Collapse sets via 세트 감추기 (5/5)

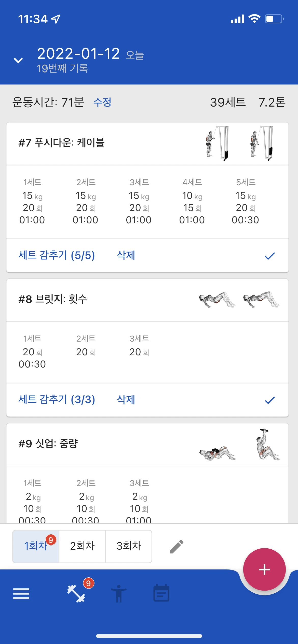[x=57, y=255]
